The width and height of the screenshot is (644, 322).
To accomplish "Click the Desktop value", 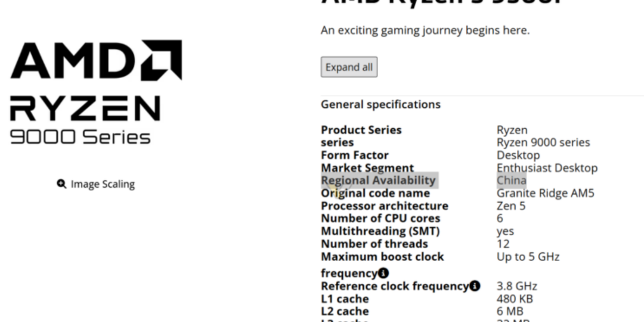I will tap(518, 155).
